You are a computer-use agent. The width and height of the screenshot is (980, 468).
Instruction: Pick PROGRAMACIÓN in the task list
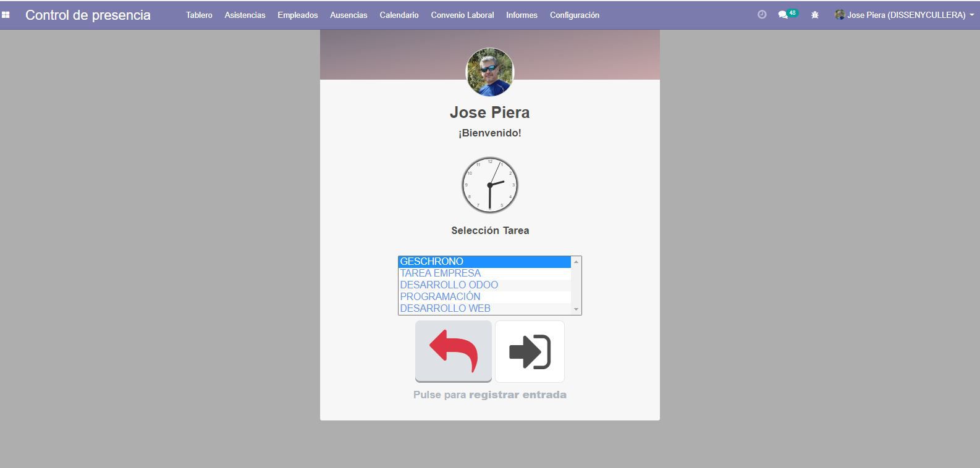pyautogui.click(x=440, y=297)
